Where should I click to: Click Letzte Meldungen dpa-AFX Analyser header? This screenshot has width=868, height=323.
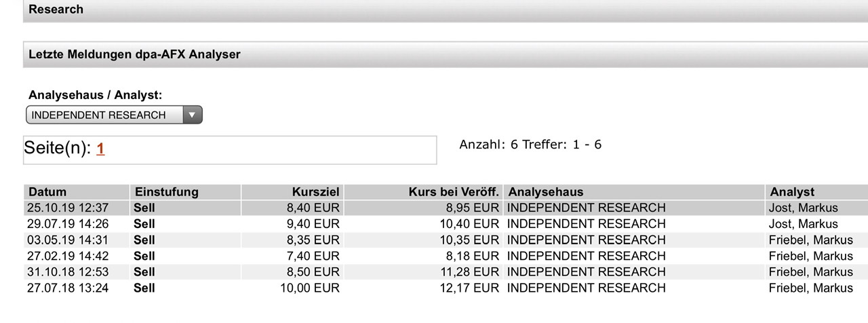[134, 54]
